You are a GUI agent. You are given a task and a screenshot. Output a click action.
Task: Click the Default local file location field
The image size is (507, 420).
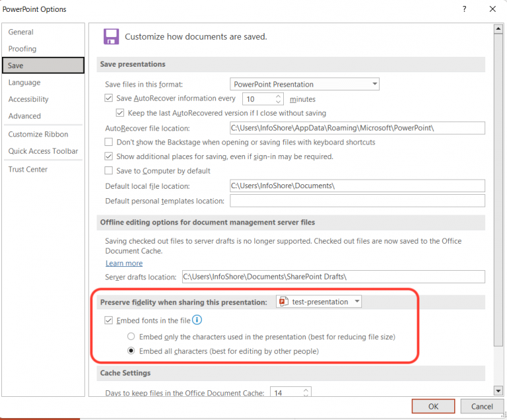[357, 186]
